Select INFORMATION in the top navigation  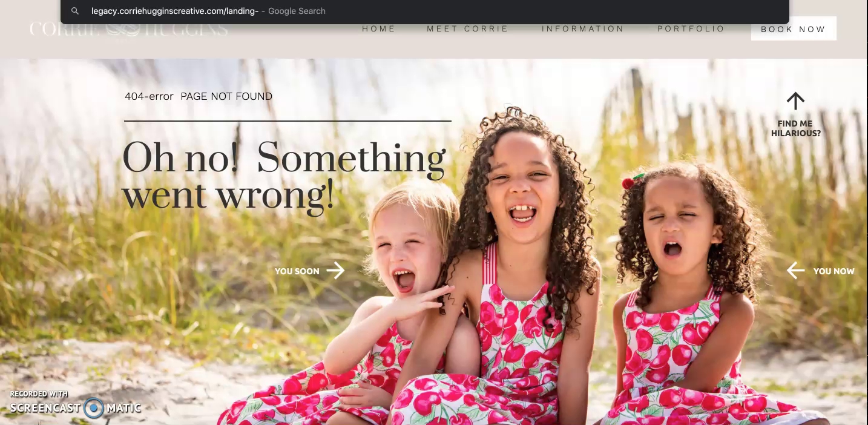pyautogui.click(x=582, y=28)
